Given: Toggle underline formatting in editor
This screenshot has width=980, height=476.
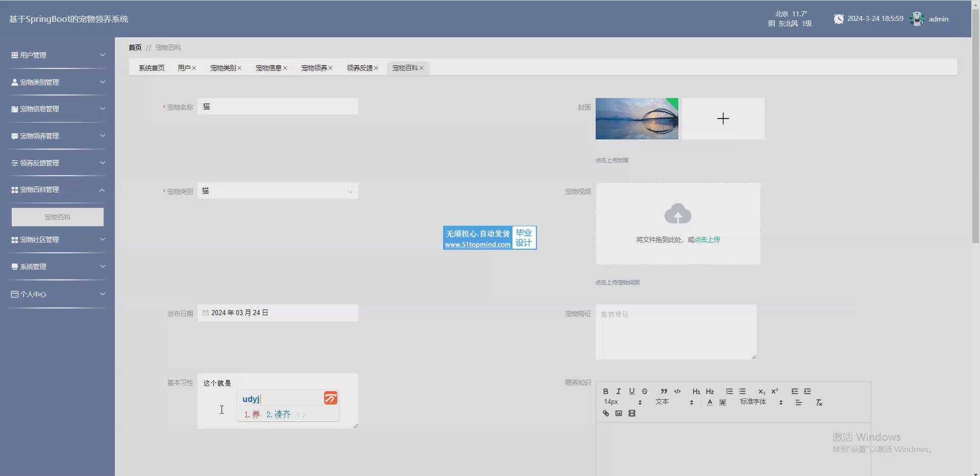Looking at the screenshot, I should click(632, 391).
